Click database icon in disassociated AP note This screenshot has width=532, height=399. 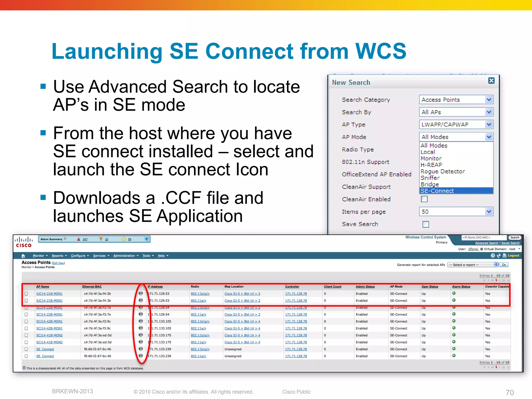24,368
